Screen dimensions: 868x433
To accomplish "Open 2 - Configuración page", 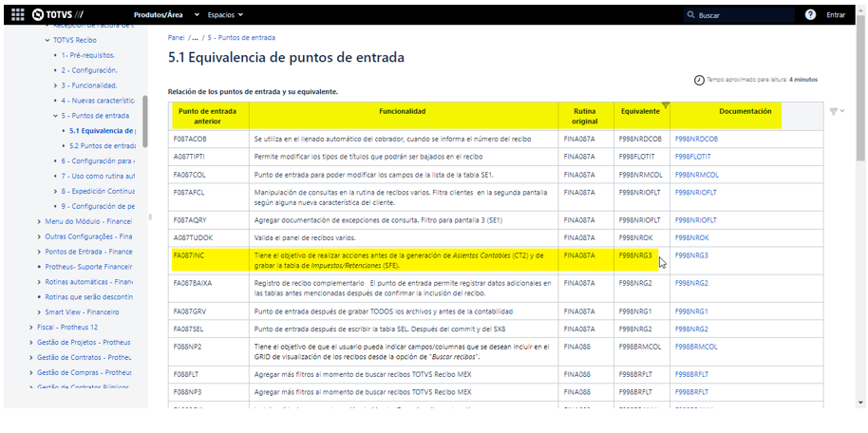I will point(89,70).
